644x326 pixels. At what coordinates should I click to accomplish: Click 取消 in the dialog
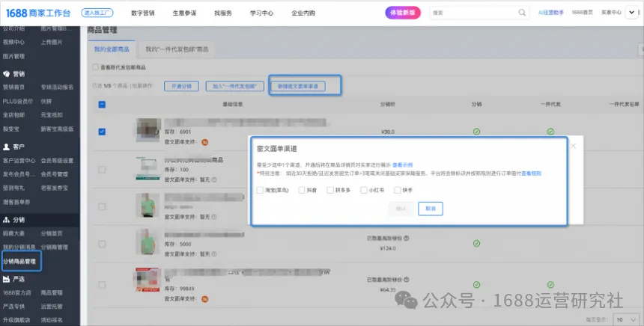(431, 209)
